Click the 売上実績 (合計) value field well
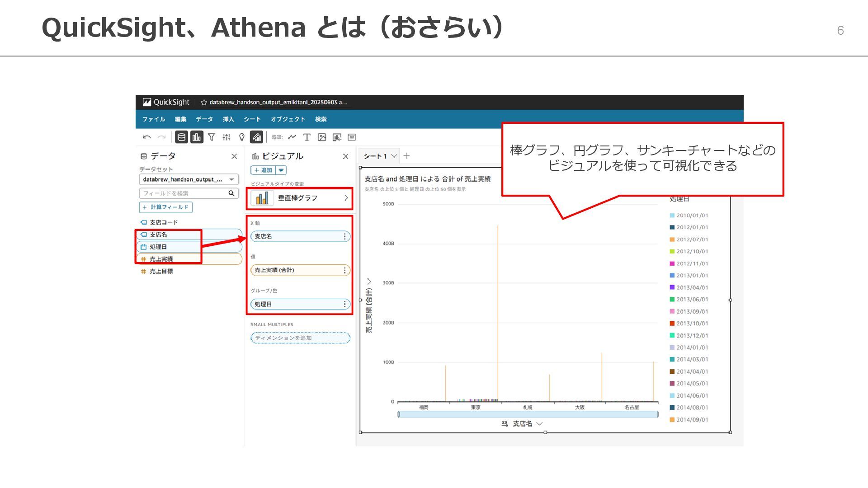The width and height of the screenshot is (868, 488). [300, 270]
